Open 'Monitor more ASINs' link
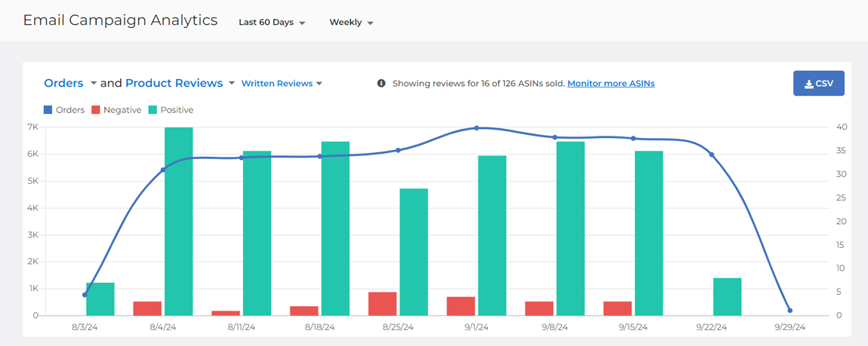Screen dimensions: 868x346 point(611,84)
